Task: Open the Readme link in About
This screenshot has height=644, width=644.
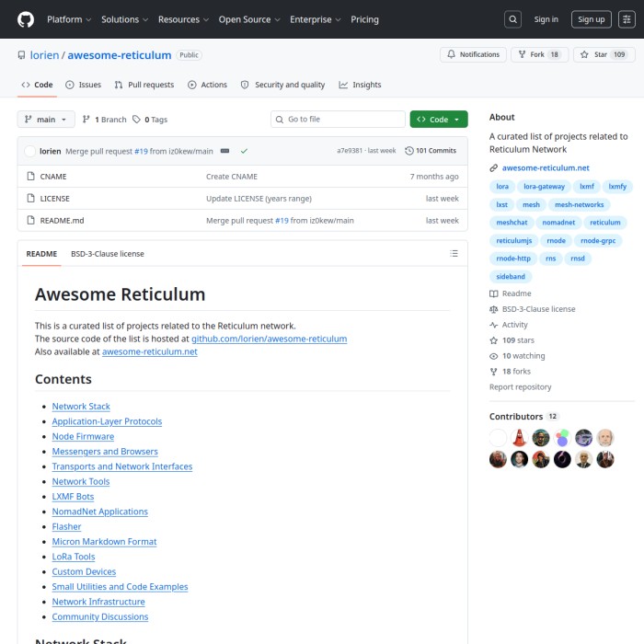Action: point(511,293)
